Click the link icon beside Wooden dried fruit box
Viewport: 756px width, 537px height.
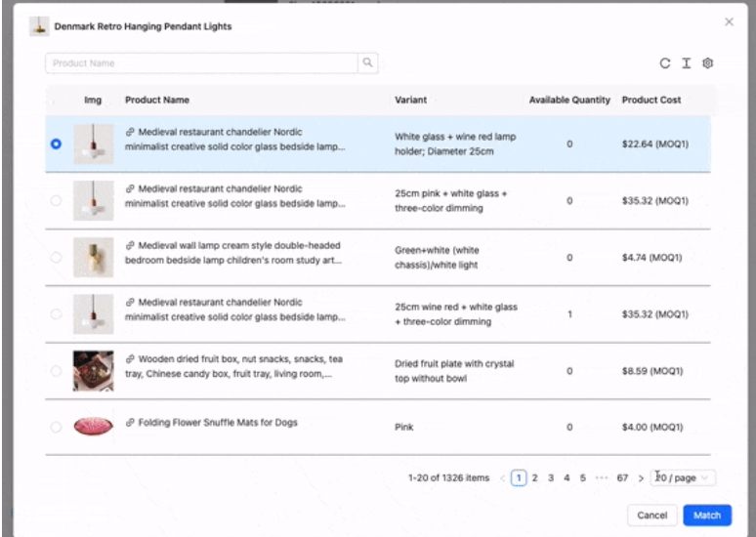click(x=130, y=358)
